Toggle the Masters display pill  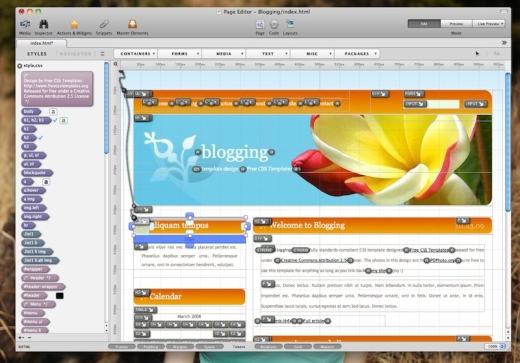click(x=327, y=347)
